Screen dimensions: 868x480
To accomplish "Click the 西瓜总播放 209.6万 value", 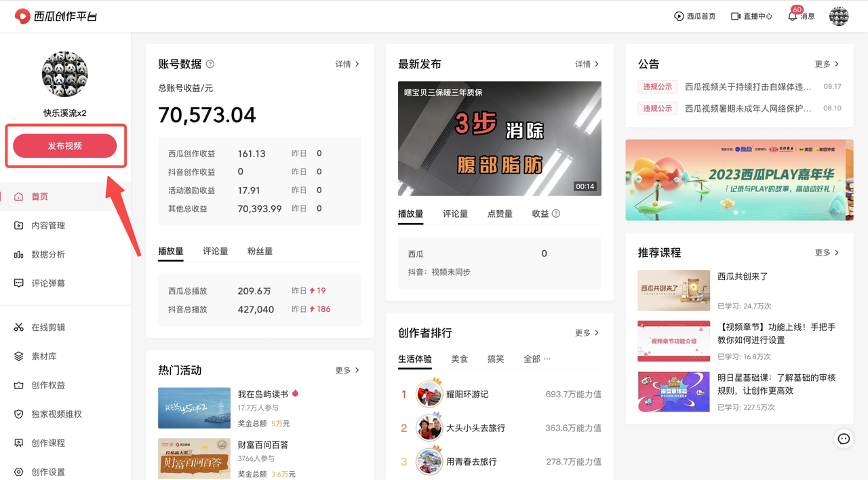I will (x=254, y=291).
